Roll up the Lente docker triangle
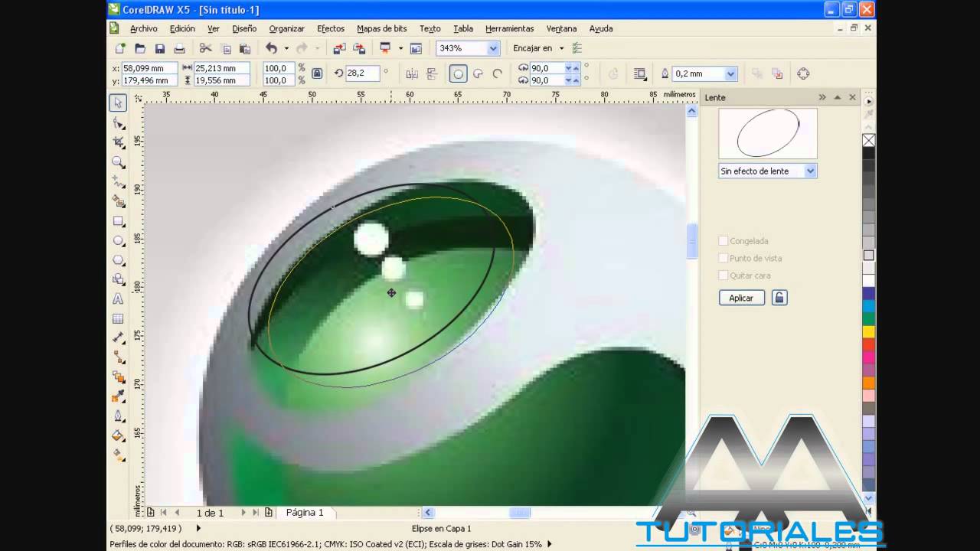The height and width of the screenshot is (551, 980). (838, 97)
